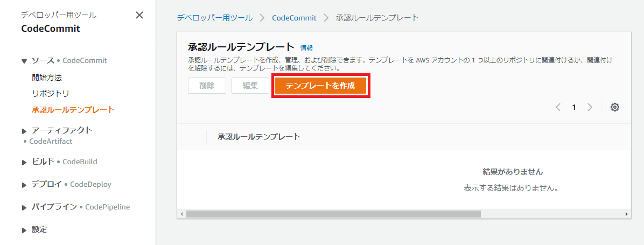Select リポジトリ in the sidebar
644x245 pixels.
pos(51,93)
